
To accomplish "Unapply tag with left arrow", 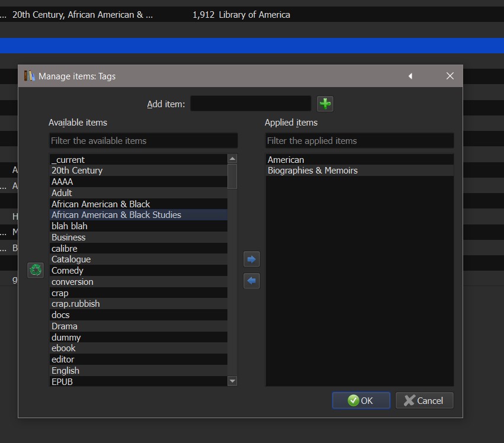I will (251, 281).
